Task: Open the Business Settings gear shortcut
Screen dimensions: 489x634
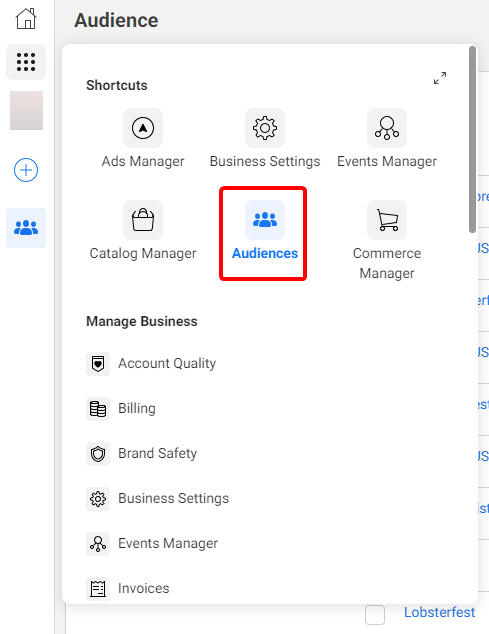Action: click(265, 128)
